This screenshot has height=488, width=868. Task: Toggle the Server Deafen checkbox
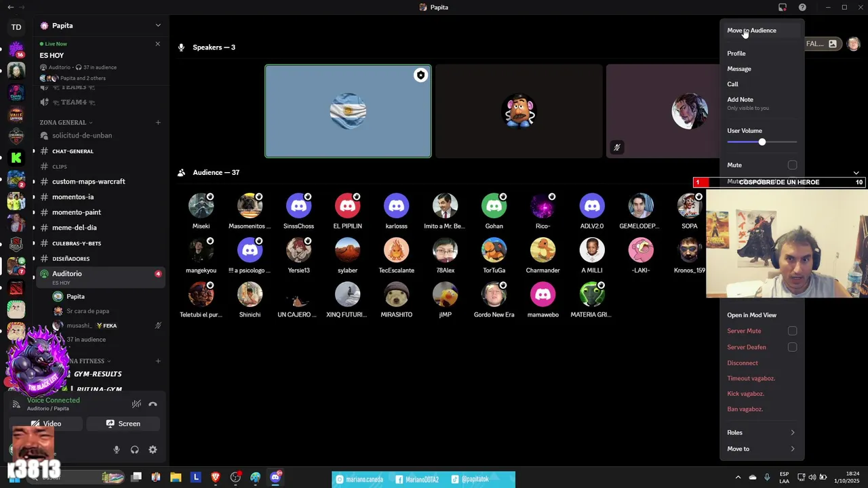(792, 347)
